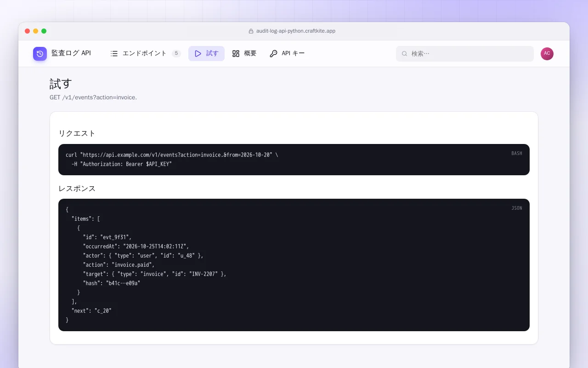588x368 pixels.
Task: Click the green window zoom button
Action: [44, 31]
